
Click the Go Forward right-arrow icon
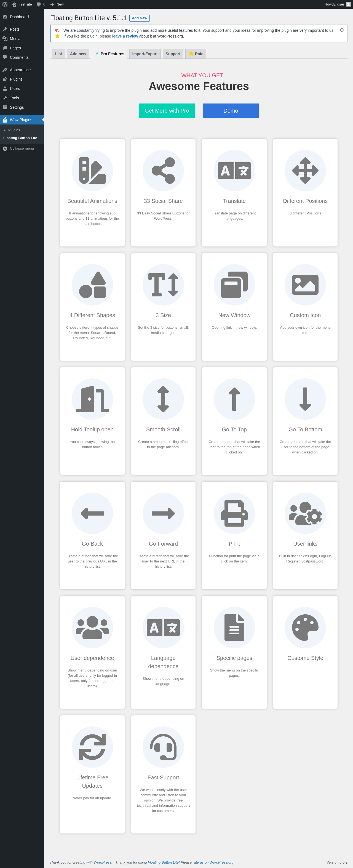163,513
